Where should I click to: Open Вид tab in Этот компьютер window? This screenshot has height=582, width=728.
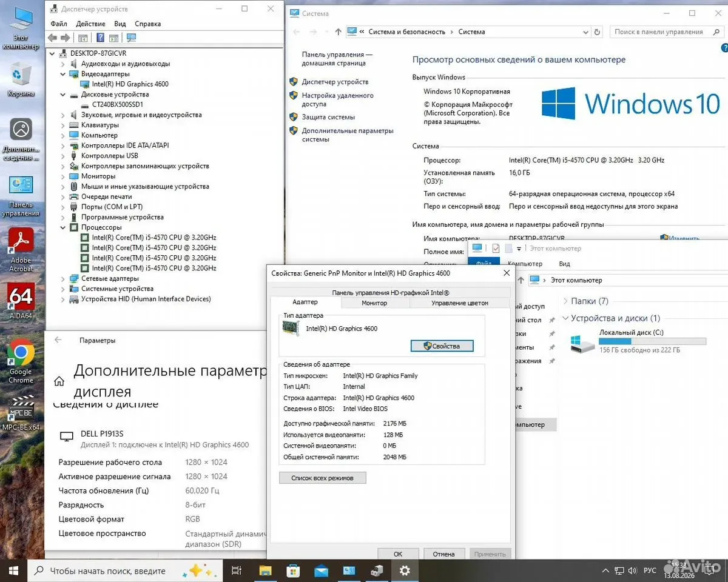[564, 264]
